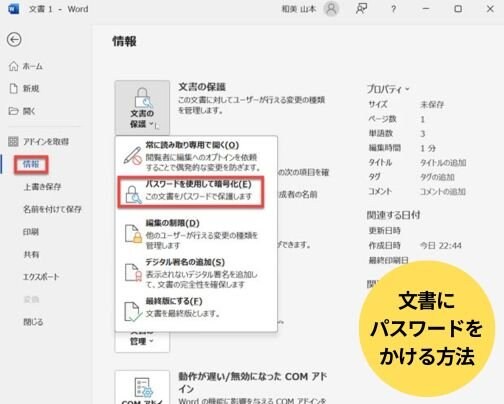
Task: Maximize the Word window
Action: [458, 9]
